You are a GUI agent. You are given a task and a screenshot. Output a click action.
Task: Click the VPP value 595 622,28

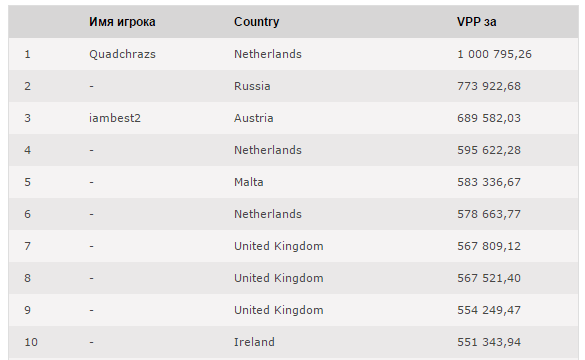point(489,150)
